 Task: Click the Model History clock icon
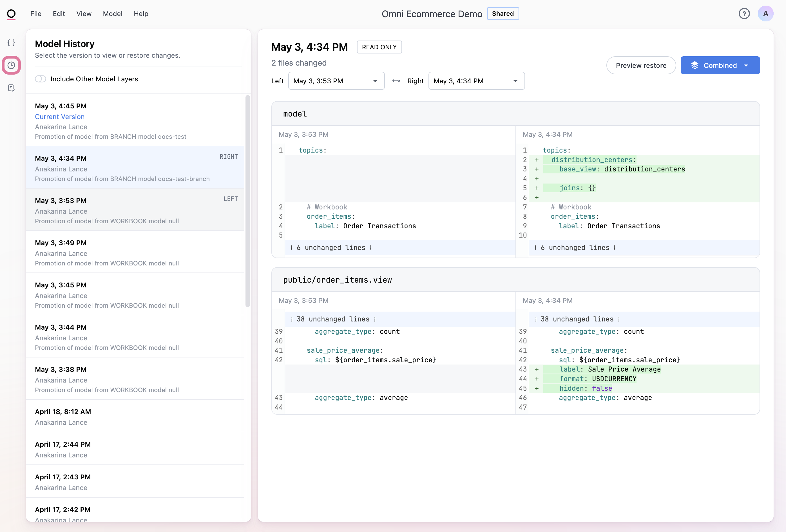11,65
